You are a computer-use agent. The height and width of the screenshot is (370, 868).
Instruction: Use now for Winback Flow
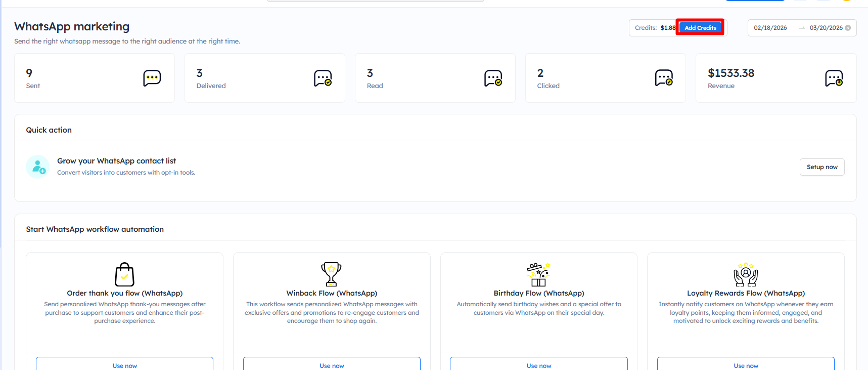click(332, 365)
